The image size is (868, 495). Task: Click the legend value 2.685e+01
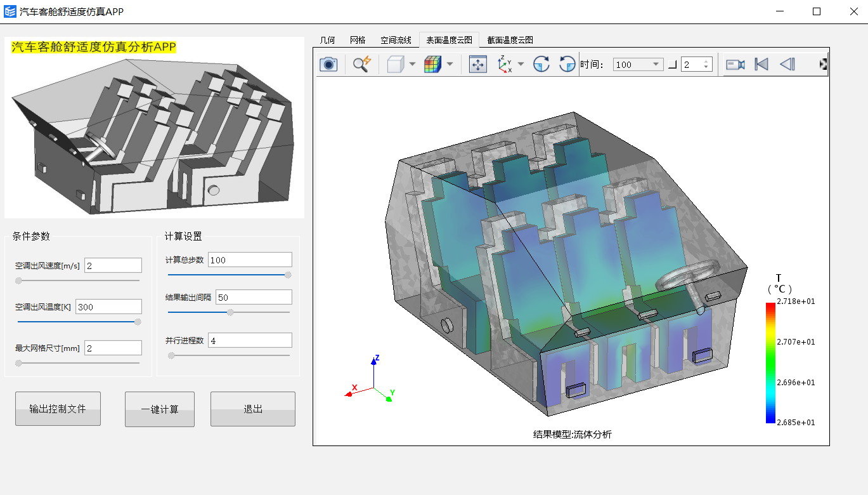pos(796,423)
